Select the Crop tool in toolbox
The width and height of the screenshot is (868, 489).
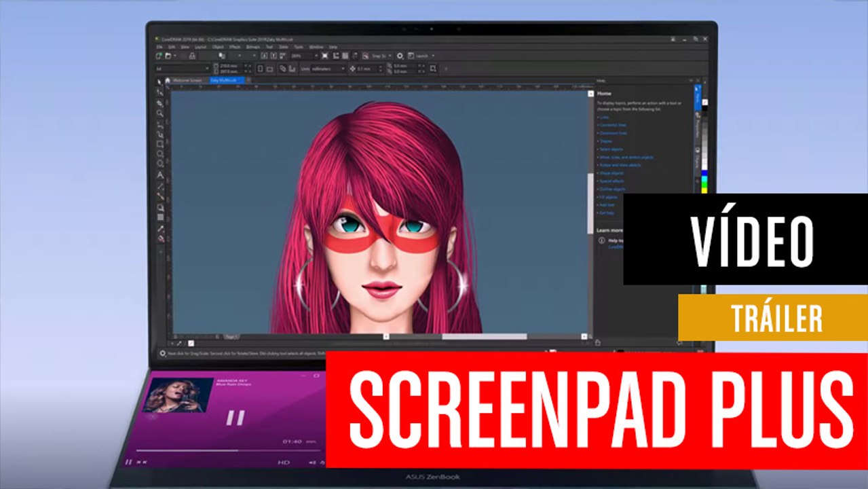click(x=160, y=103)
